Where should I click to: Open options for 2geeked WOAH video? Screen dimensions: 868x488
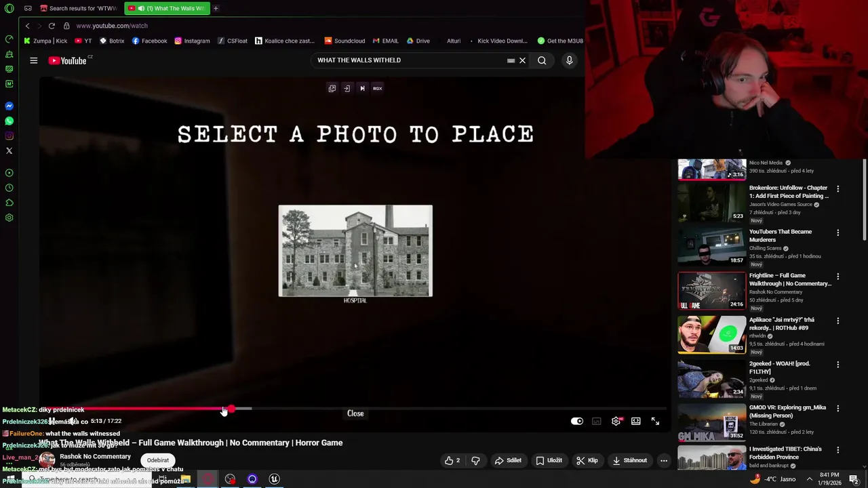coord(837,365)
